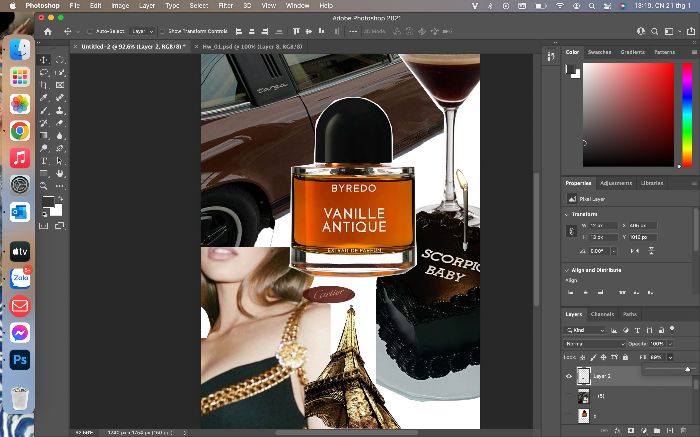Open the Filter menu
Image resolution: width=700 pixels, height=437 pixels.
[x=225, y=6]
